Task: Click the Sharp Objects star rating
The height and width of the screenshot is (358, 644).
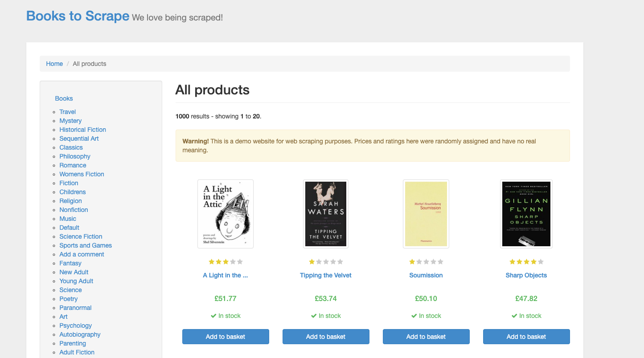Action: coord(526,262)
